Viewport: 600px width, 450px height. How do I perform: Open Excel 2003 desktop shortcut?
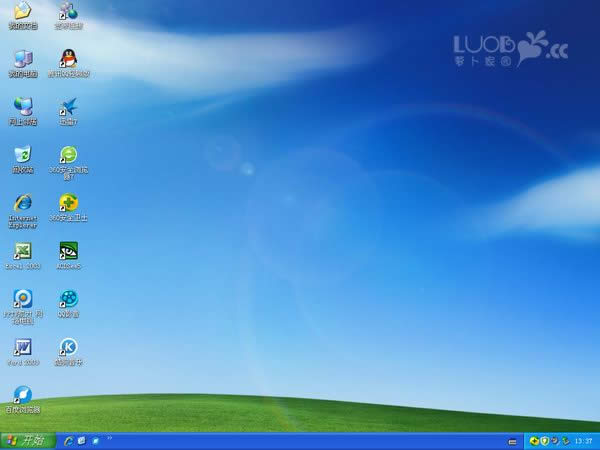(x=22, y=251)
